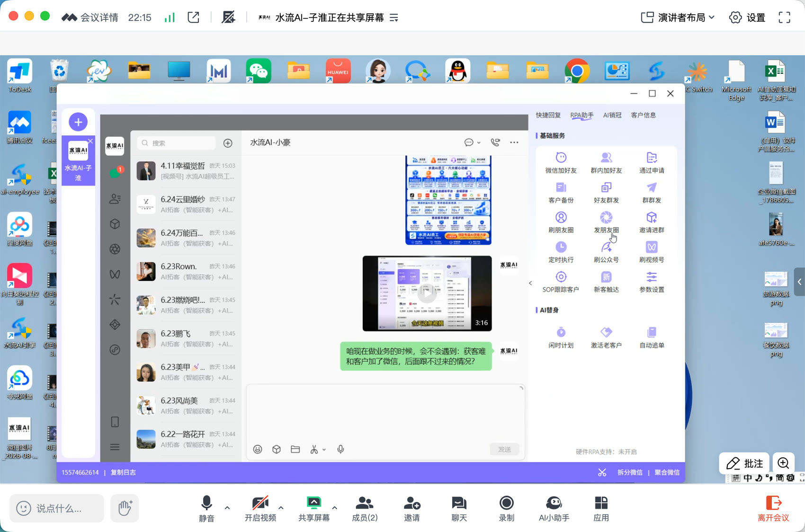805x532 pixels.
Task: Click the plus icon beside the search box
Action: coord(228,143)
